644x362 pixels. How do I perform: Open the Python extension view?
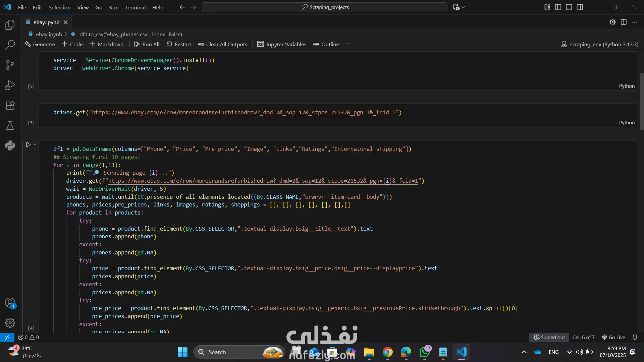click(10, 145)
